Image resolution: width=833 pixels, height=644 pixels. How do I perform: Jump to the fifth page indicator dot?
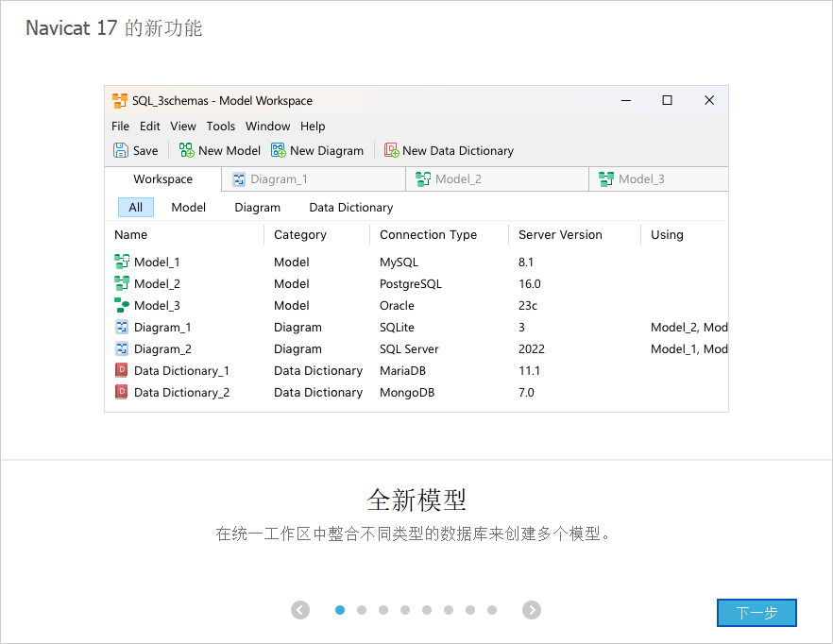pyautogui.click(x=427, y=610)
